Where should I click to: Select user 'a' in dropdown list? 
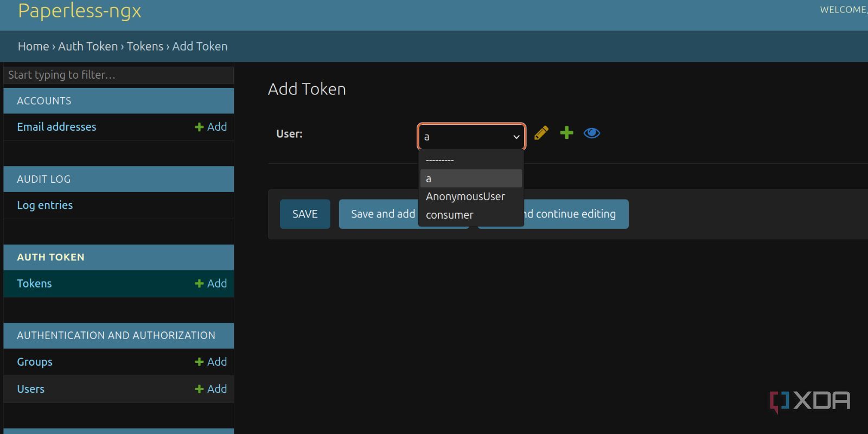click(471, 178)
